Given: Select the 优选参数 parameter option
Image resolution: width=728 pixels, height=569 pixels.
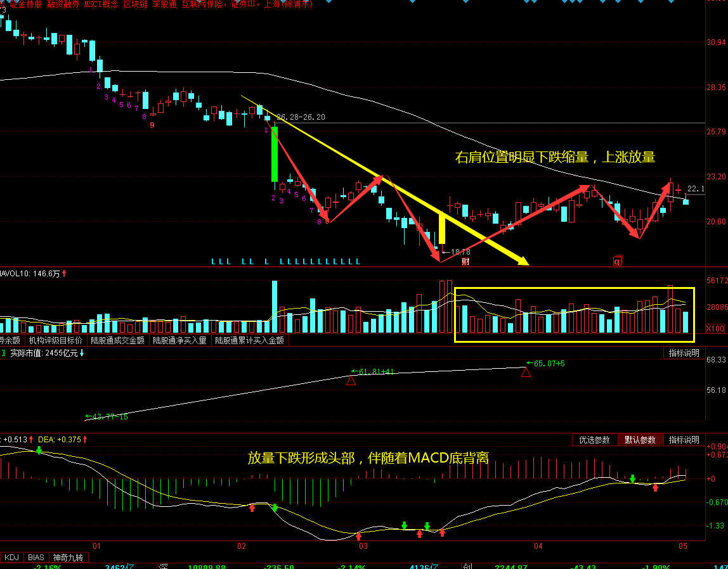Looking at the screenshot, I should [x=594, y=440].
